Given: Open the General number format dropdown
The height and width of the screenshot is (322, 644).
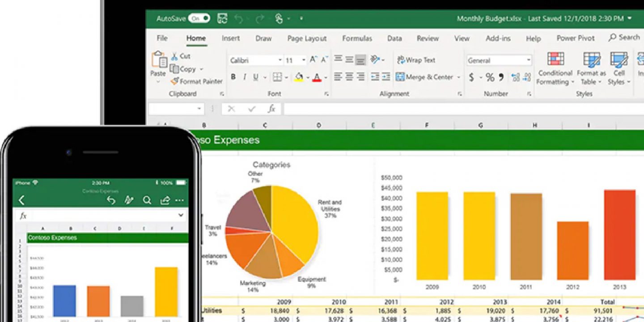Looking at the screenshot, I should pyautogui.click(x=528, y=60).
